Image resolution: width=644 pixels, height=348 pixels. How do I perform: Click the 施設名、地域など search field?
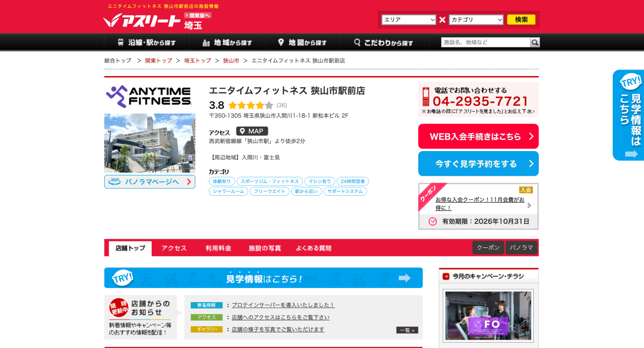pyautogui.click(x=485, y=43)
